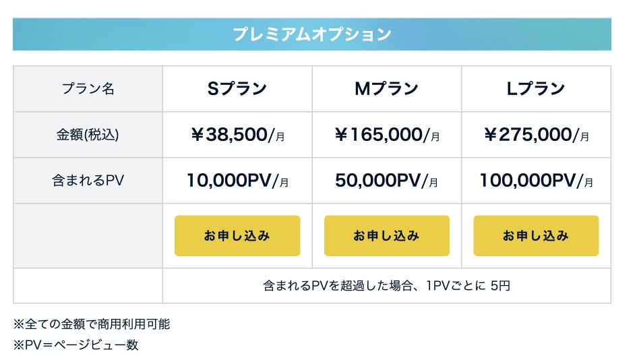Screen dimensions: 635x364
Task: Click the empty label cell beside お申し込み buttons
Action: [x=88, y=236]
